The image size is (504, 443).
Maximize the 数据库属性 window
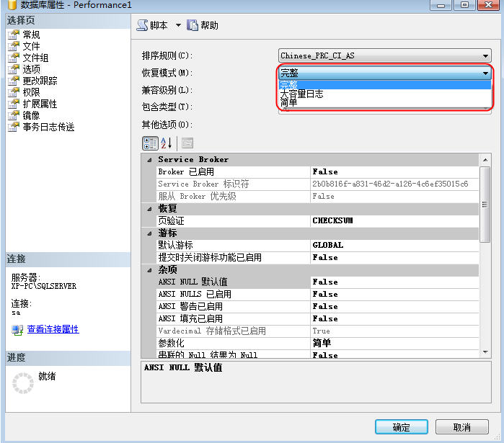(464, 5)
